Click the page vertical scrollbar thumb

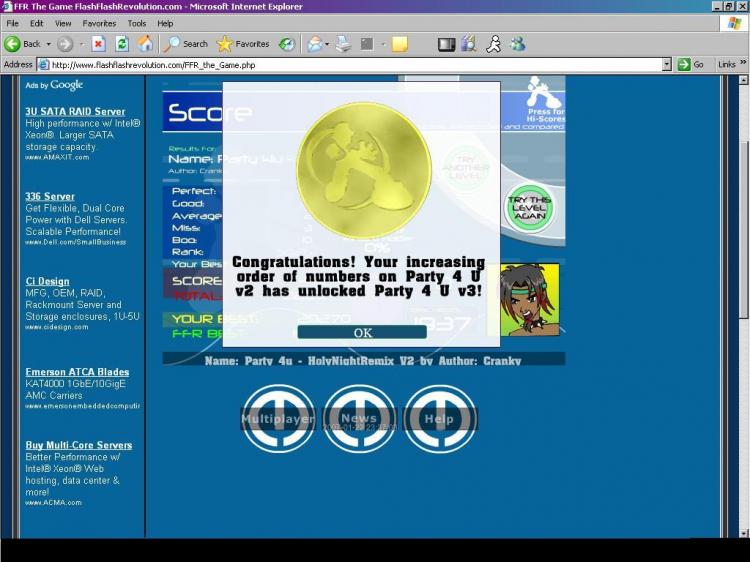(x=743, y=230)
